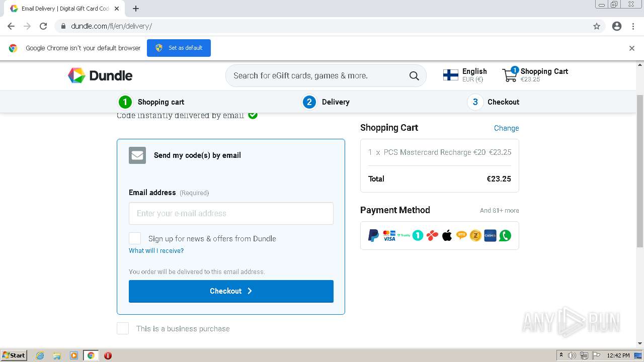Click the Apple Pay icon
This screenshot has height=362, width=644.
click(x=447, y=235)
